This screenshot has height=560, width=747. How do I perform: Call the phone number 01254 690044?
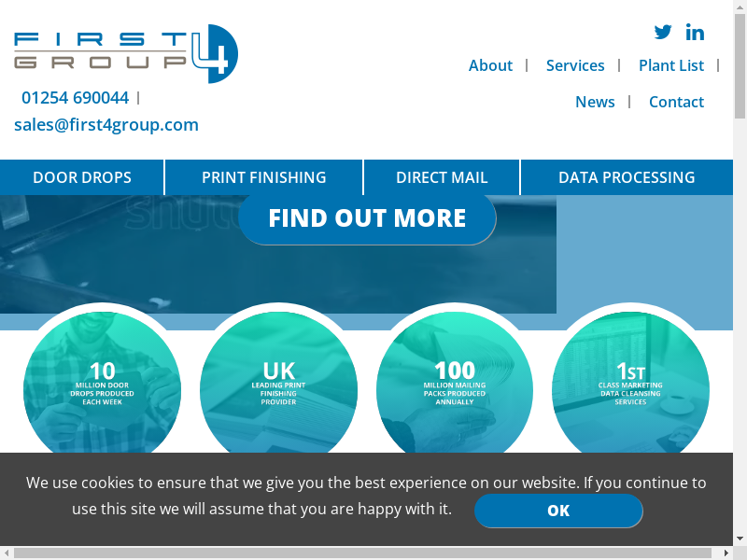point(75,98)
